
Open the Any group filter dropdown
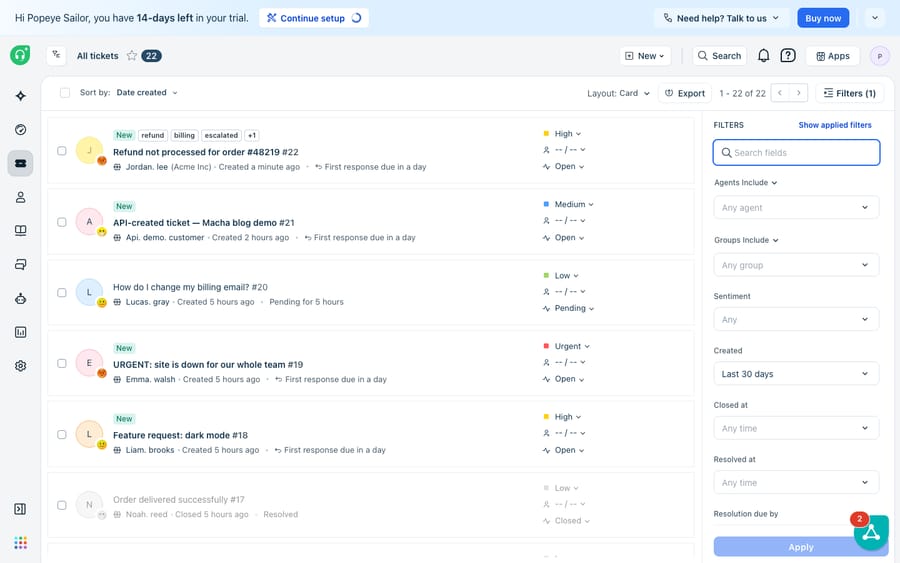click(x=796, y=265)
